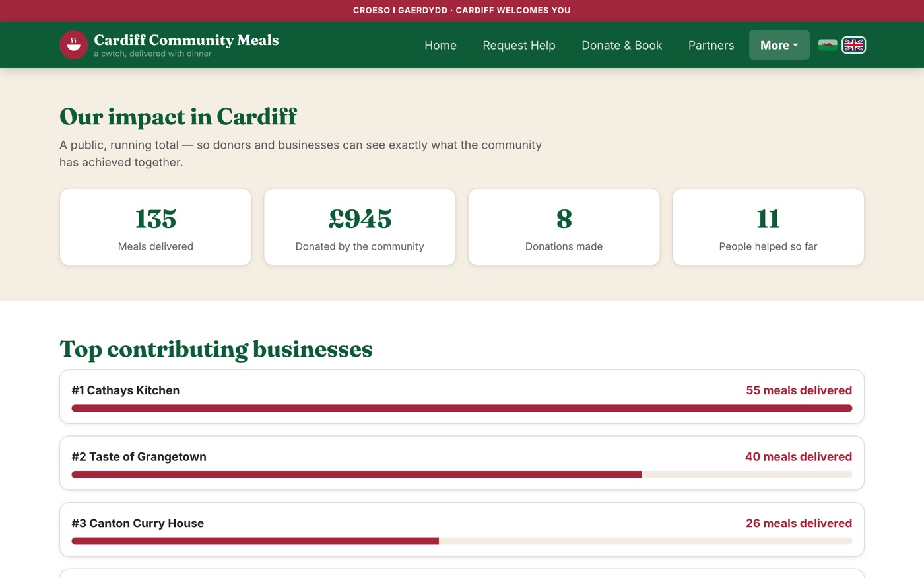
Task: Click the '55 meals delivered' text
Action: point(799,390)
